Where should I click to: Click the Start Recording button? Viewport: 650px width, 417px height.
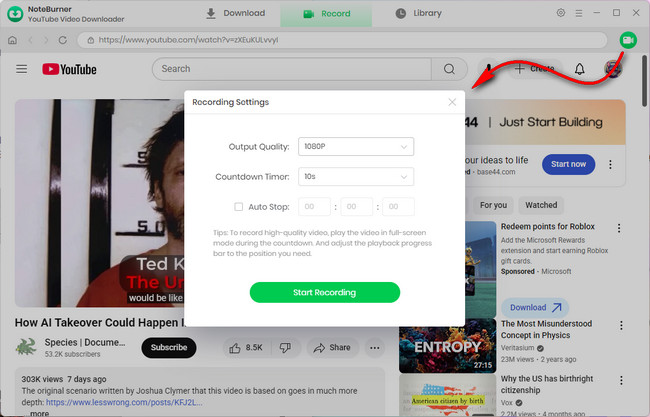[325, 292]
